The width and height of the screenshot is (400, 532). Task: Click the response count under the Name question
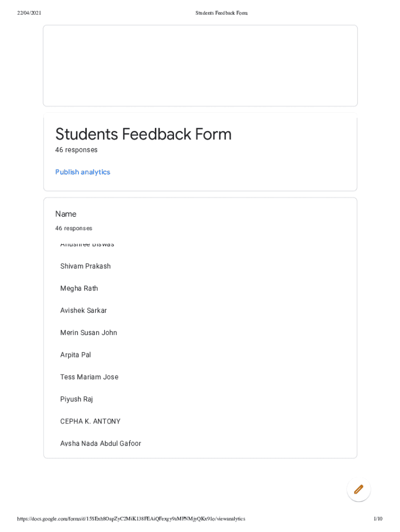(74, 229)
